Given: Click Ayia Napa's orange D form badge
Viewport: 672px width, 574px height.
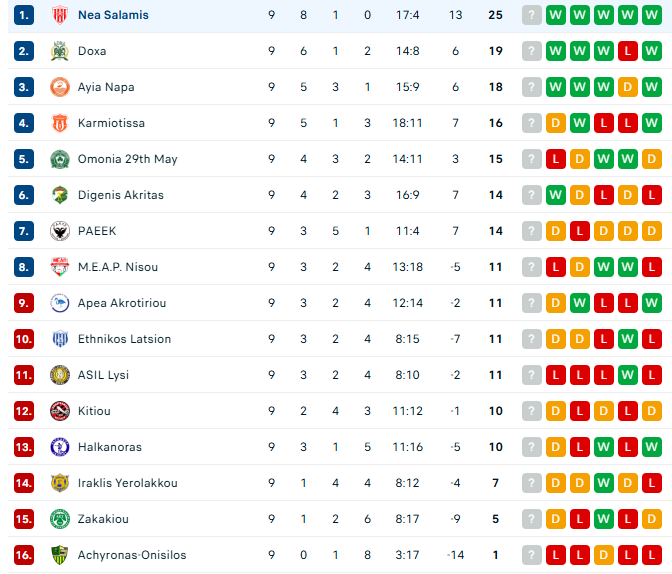Looking at the screenshot, I should [628, 87].
